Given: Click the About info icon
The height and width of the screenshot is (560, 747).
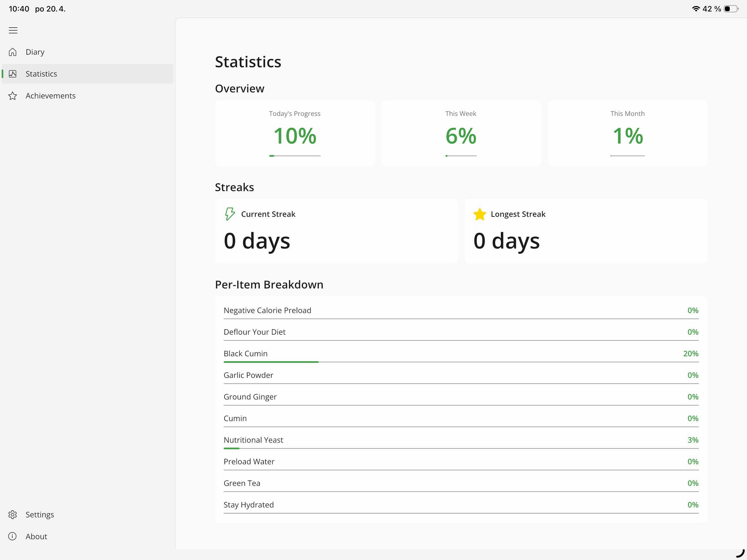Looking at the screenshot, I should (x=13, y=536).
